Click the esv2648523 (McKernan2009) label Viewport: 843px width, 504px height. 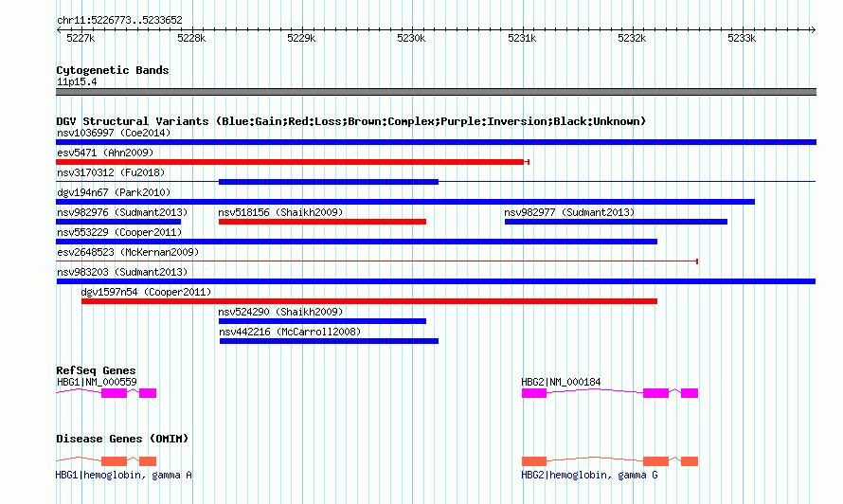128,252
